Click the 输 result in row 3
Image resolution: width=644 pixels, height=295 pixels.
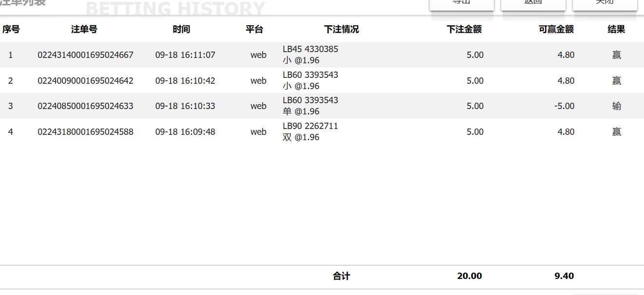click(x=617, y=106)
